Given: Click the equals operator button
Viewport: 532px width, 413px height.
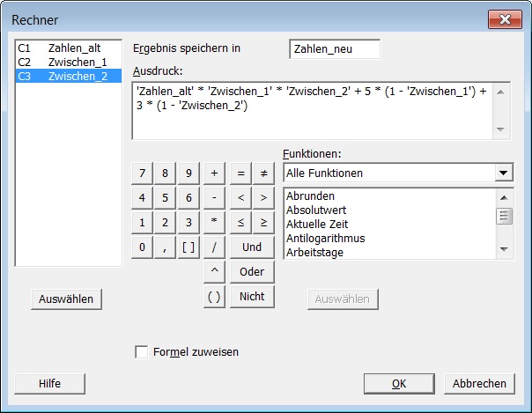Looking at the screenshot, I should pyautogui.click(x=240, y=173).
